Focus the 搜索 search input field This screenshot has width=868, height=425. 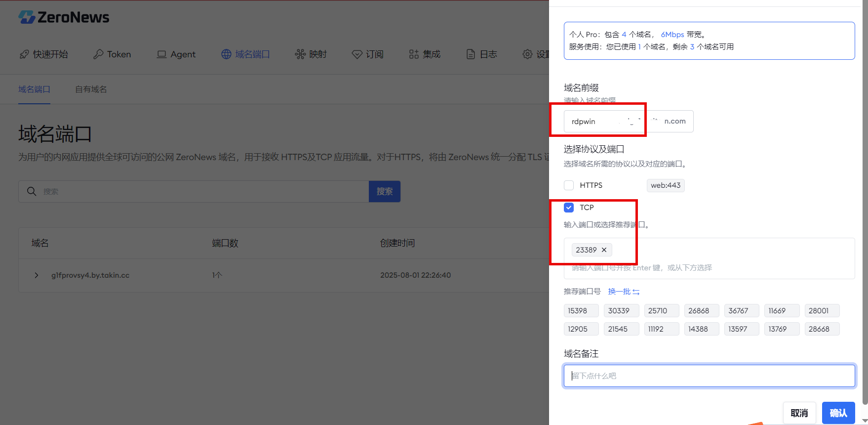point(194,191)
